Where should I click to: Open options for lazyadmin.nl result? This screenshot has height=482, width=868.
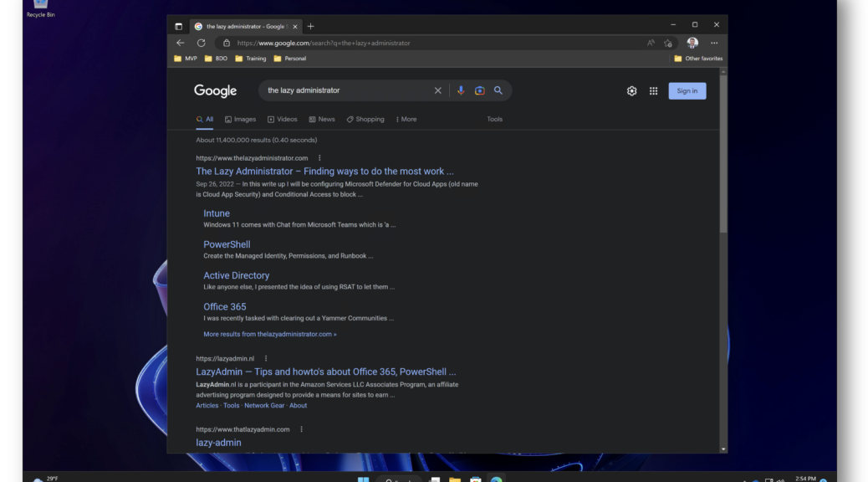(x=266, y=358)
